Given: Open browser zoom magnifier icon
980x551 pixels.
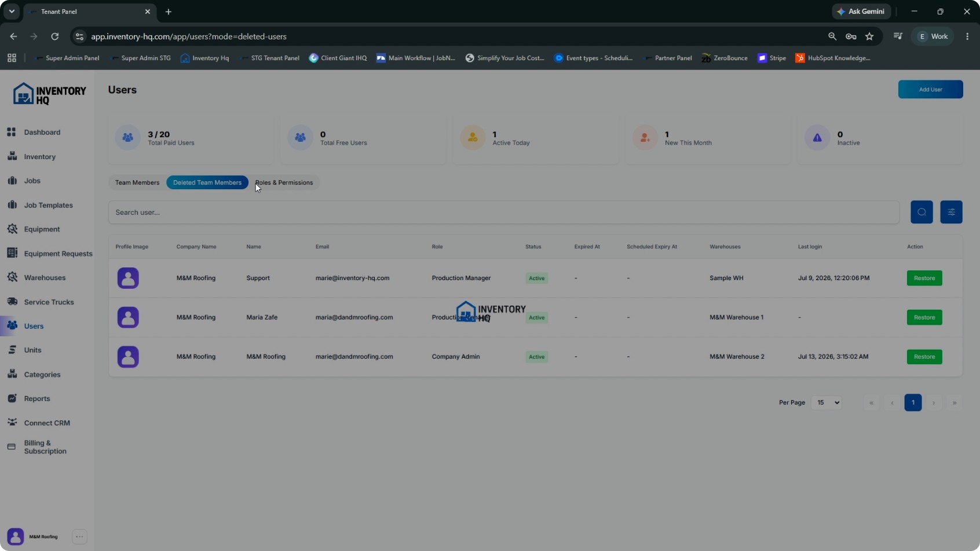Looking at the screenshot, I should tap(832, 36).
